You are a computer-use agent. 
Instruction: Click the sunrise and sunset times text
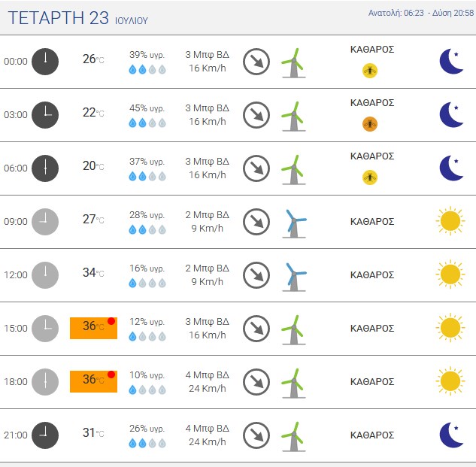pos(421,13)
